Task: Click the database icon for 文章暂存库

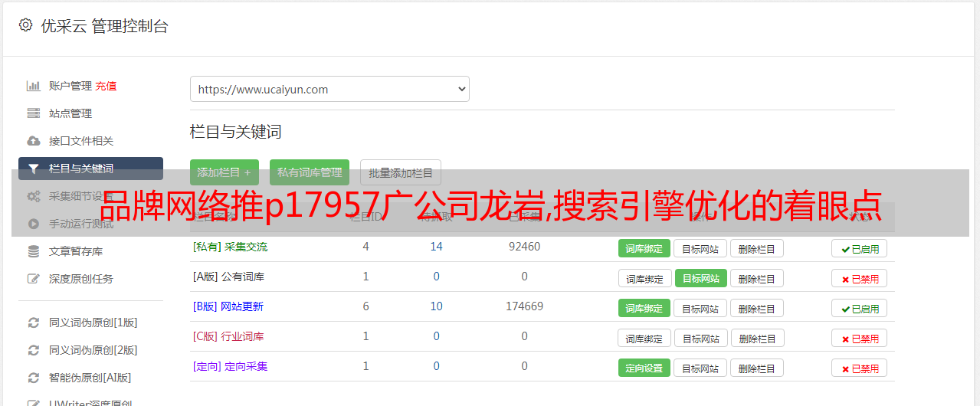Action: coord(33,251)
